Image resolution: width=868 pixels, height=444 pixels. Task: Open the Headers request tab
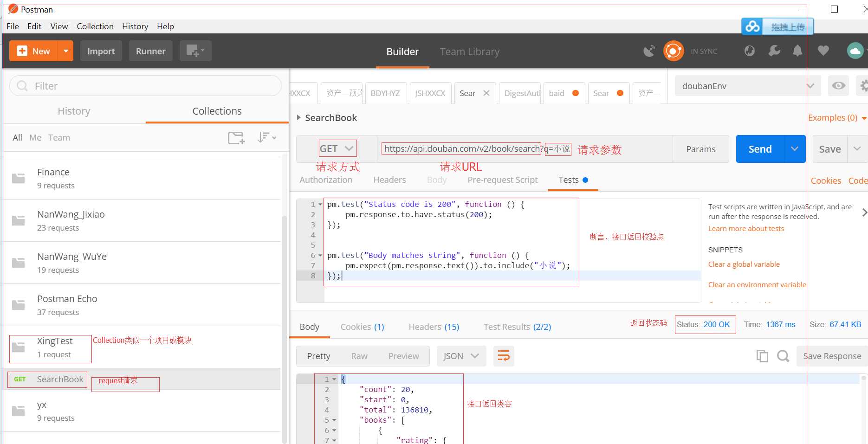tap(389, 180)
